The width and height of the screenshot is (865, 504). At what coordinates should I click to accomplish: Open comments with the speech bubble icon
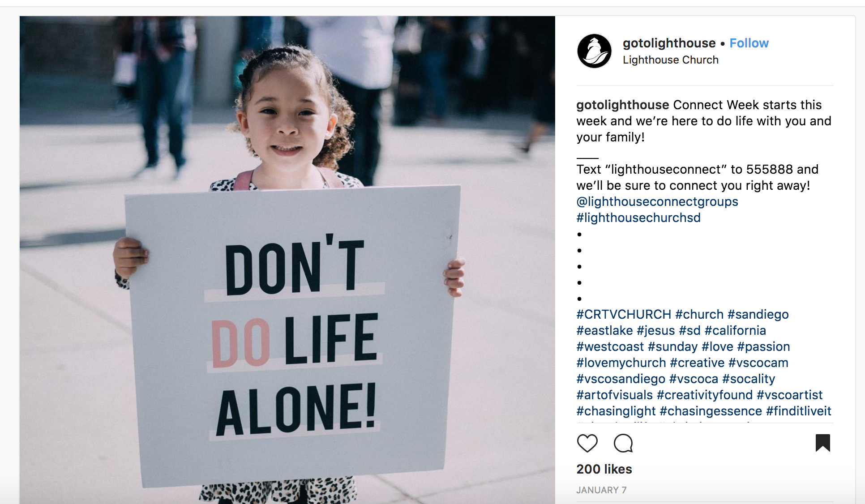pyautogui.click(x=623, y=443)
